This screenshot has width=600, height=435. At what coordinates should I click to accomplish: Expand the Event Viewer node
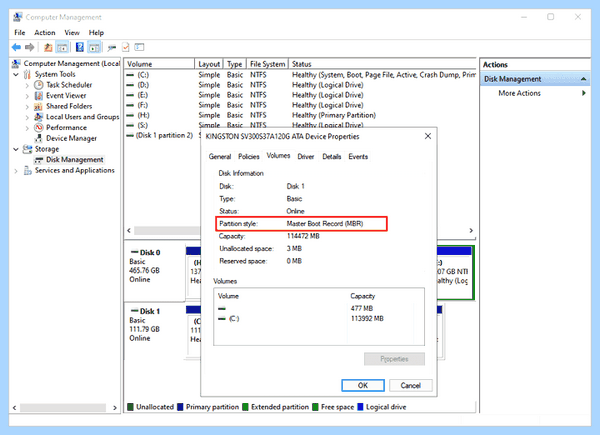27,96
